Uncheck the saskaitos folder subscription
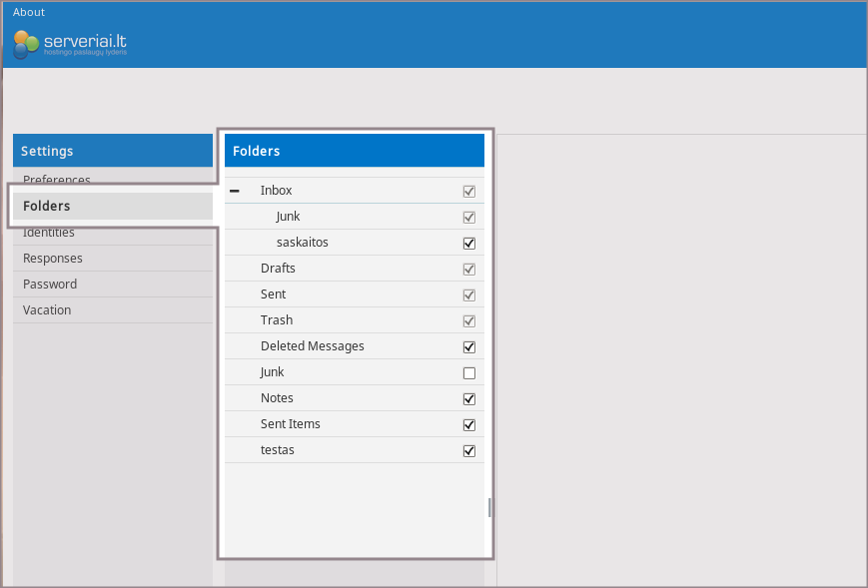 (x=468, y=243)
